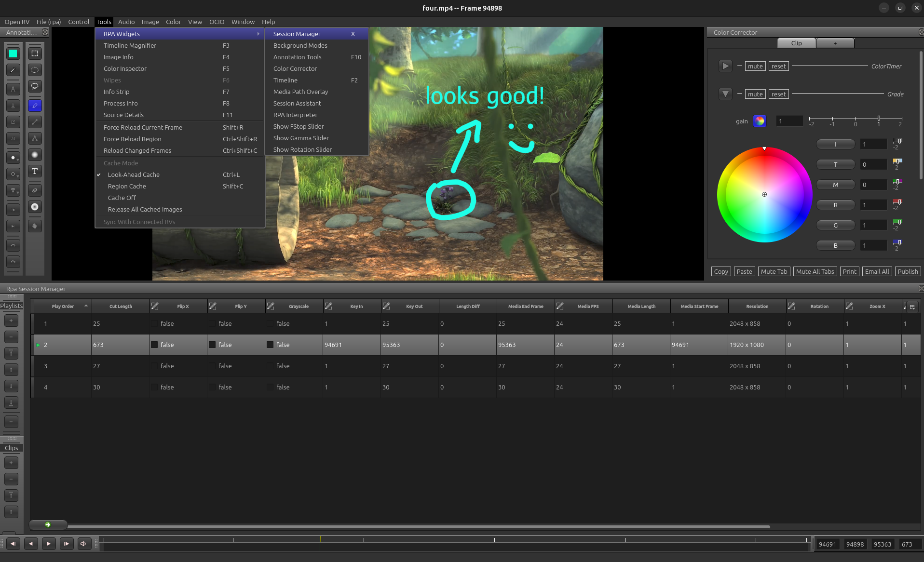924x562 pixels.
Task: Select the text annotation tool
Action: 35,171
